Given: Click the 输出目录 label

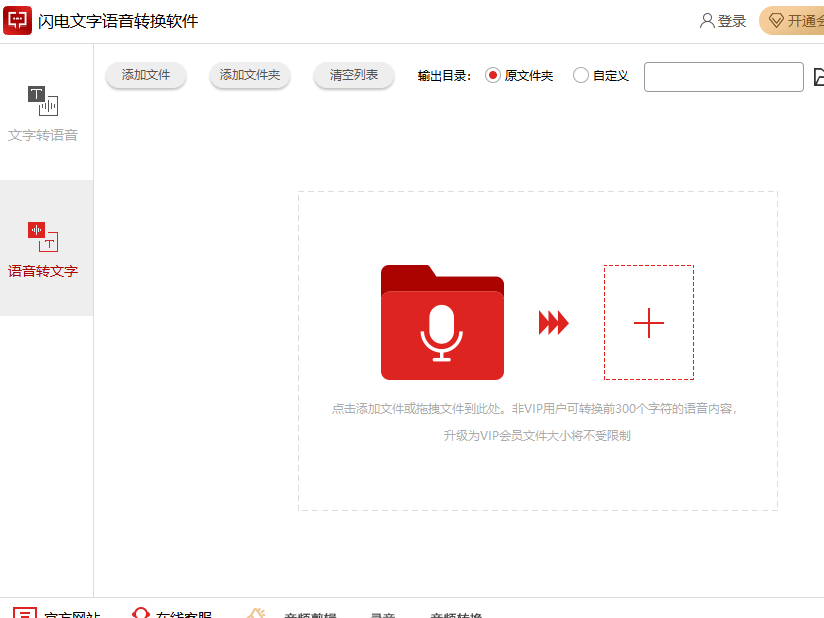Looking at the screenshot, I should [444, 76].
